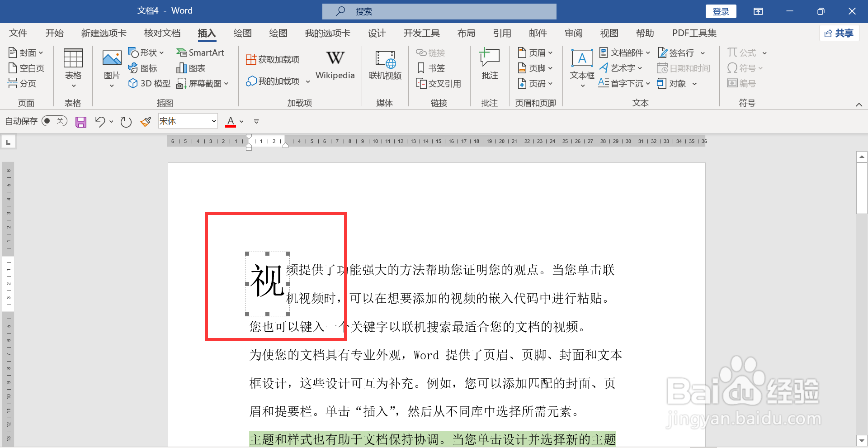Insert a cover page (封面)
This screenshot has height=448, width=868.
click(26, 53)
